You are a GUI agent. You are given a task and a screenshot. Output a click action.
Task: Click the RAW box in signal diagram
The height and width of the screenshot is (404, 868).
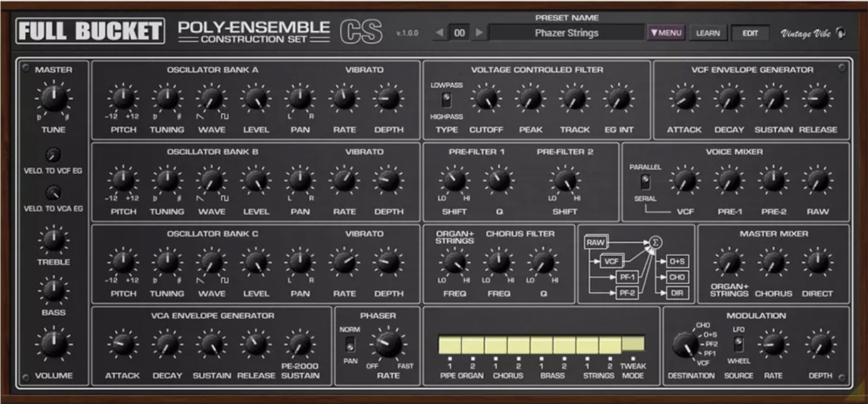(595, 243)
